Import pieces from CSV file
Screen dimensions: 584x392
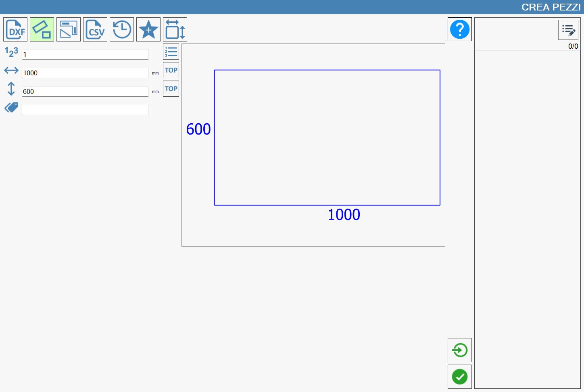pyautogui.click(x=95, y=29)
